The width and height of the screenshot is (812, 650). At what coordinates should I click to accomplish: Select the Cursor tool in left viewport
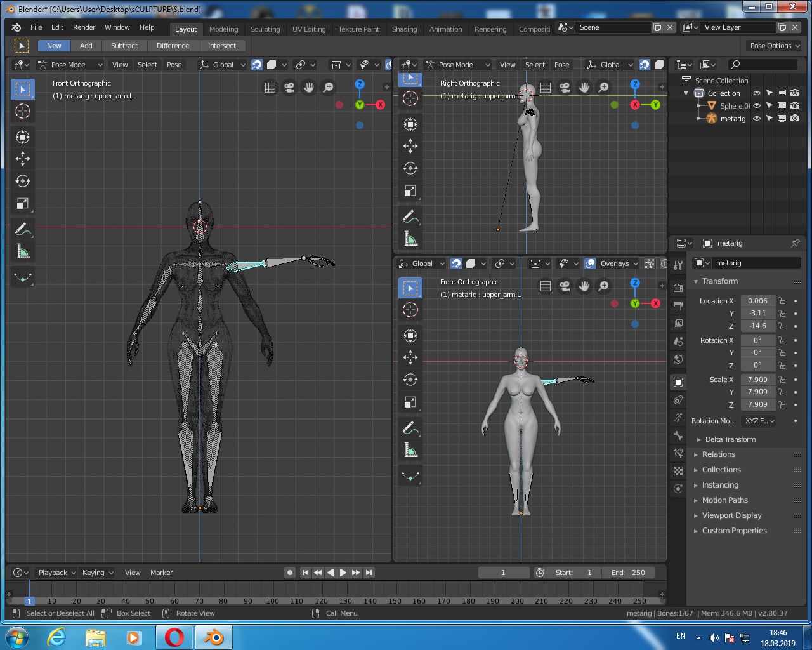[x=23, y=111]
